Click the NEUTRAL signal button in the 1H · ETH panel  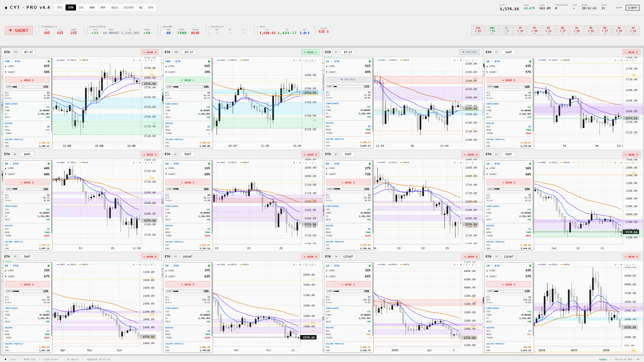[x=348, y=79]
